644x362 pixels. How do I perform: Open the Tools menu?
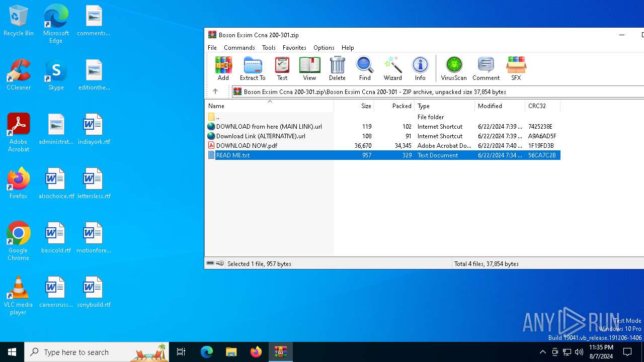point(269,47)
